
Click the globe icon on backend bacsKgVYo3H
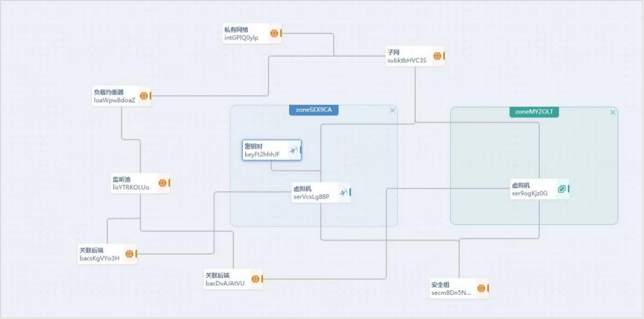pyautogui.click(x=129, y=254)
